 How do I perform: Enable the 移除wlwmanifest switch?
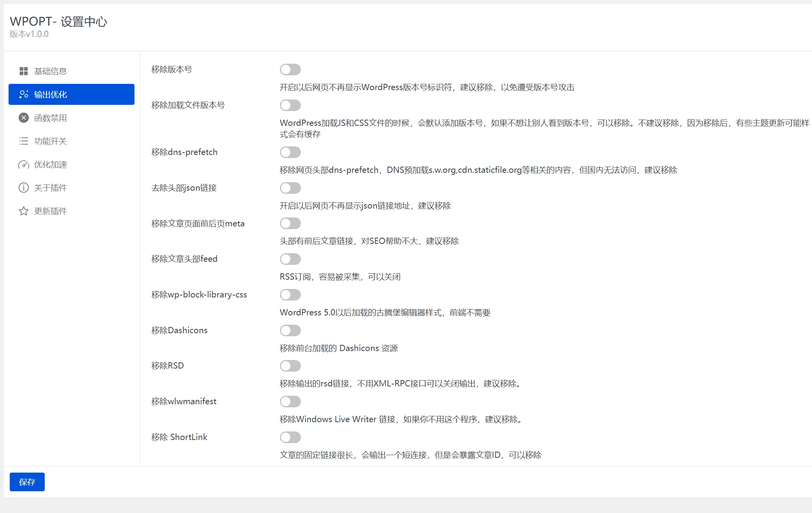click(290, 402)
